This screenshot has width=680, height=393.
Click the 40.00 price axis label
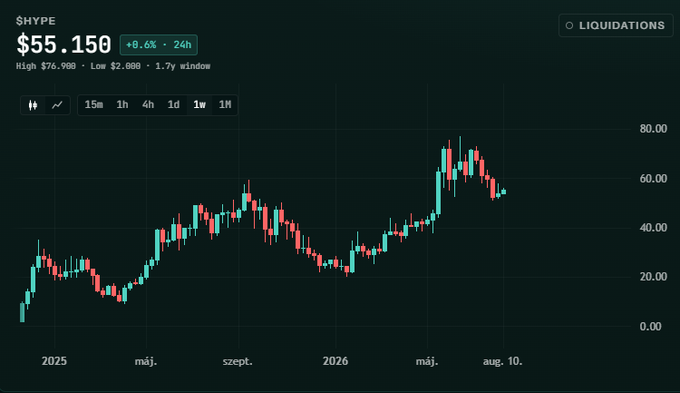click(653, 228)
